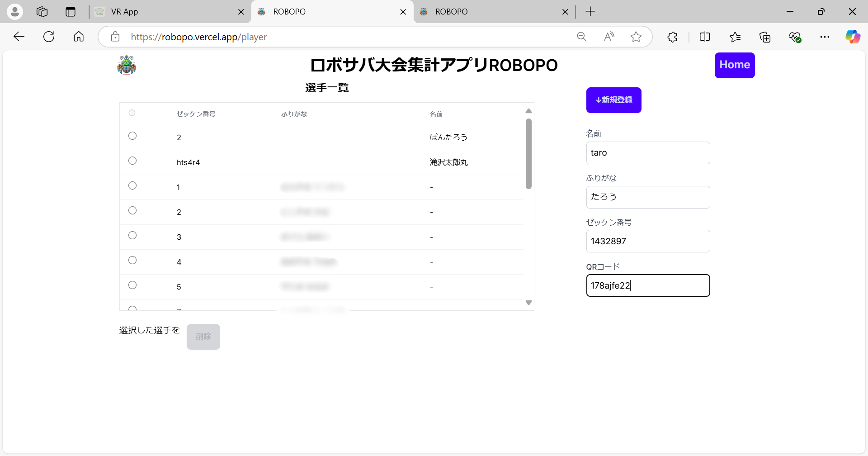The image size is (868, 456).
Task: Click the zoom out magnifier icon
Action: coord(582,37)
